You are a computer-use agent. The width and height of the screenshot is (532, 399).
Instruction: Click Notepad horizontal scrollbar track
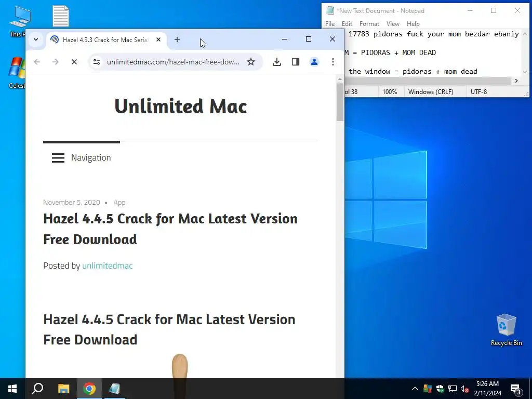(x=428, y=81)
